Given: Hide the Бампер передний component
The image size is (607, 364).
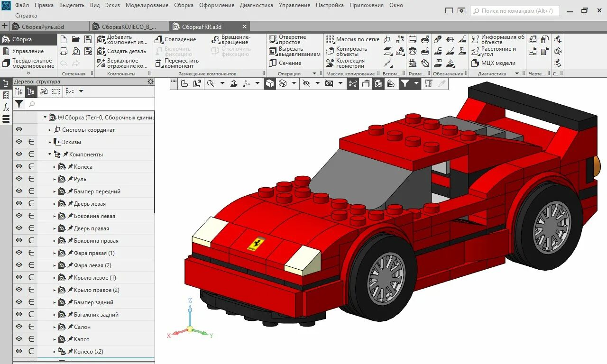Looking at the screenshot, I should coord(19,191).
